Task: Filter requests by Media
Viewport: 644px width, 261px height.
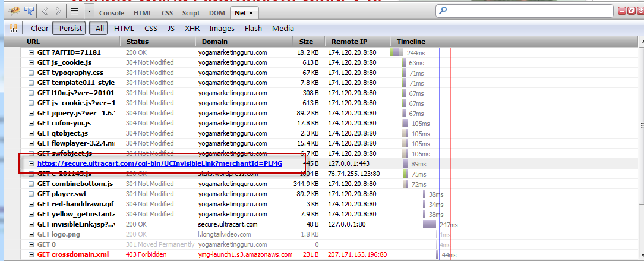Action: pos(283,29)
